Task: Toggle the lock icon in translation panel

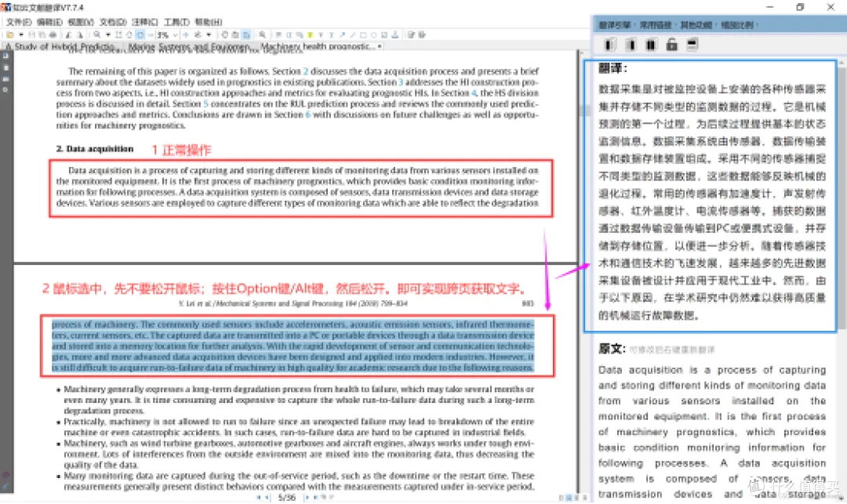Action: [x=671, y=44]
